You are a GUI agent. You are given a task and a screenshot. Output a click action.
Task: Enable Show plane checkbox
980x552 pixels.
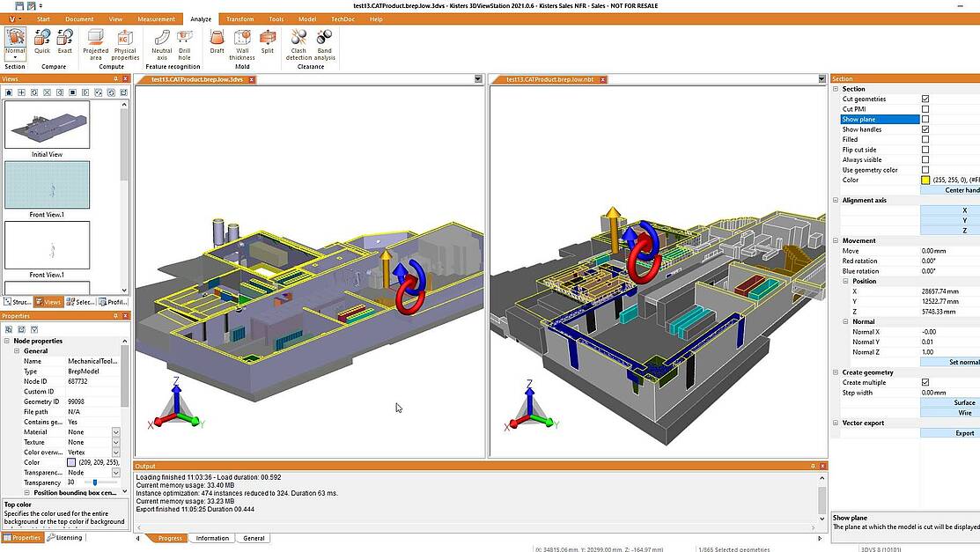tap(925, 119)
